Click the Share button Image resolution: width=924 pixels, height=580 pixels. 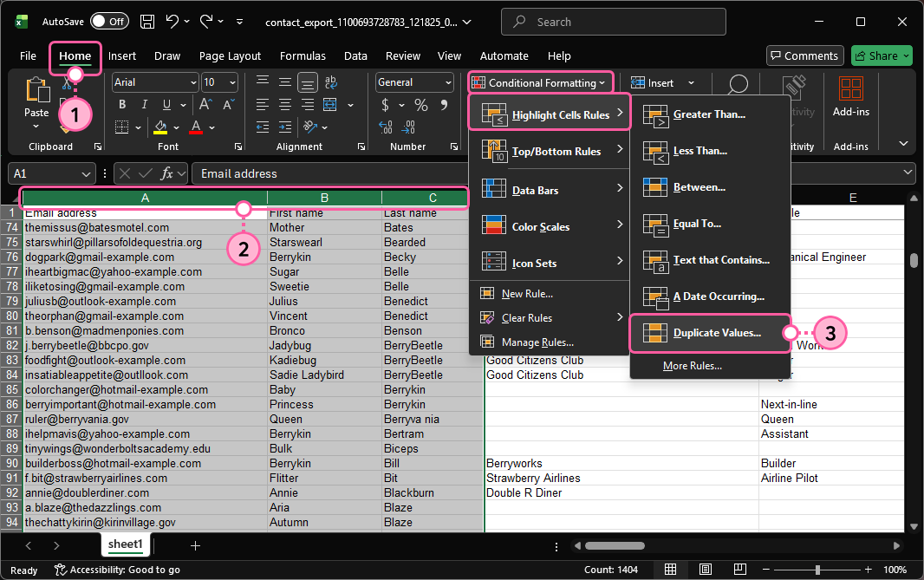point(882,55)
